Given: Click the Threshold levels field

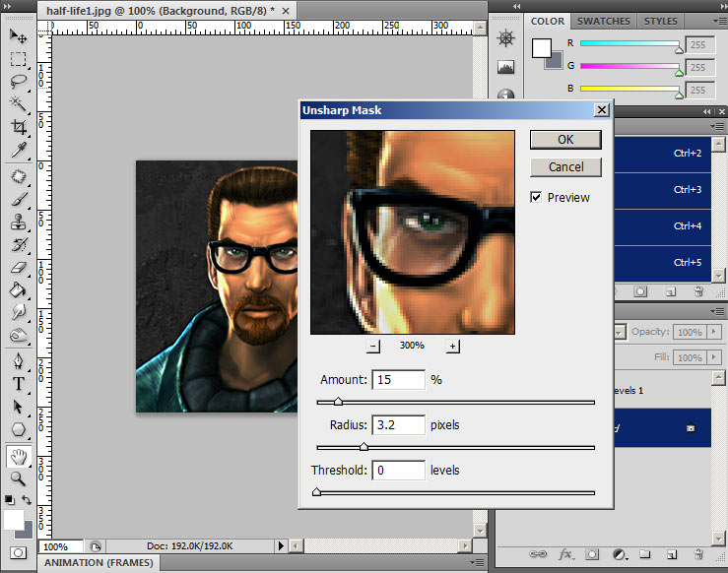Looking at the screenshot, I should [x=398, y=471].
